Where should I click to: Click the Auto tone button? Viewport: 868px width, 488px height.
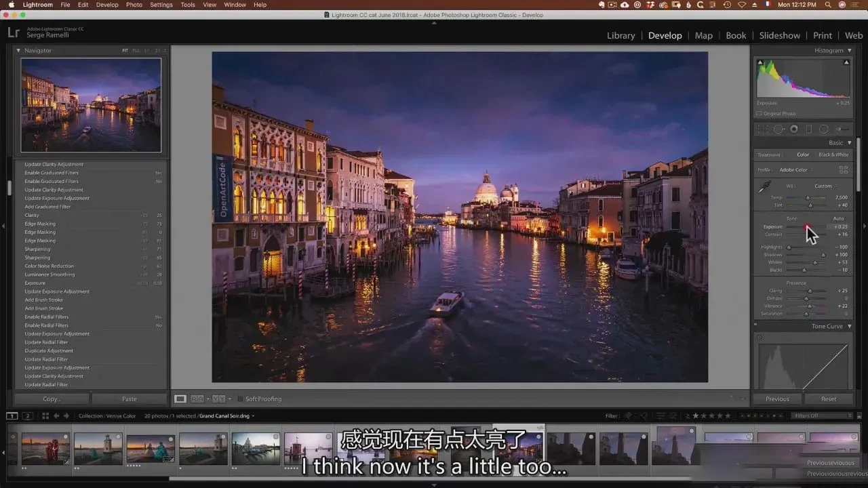tap(839, 218)
